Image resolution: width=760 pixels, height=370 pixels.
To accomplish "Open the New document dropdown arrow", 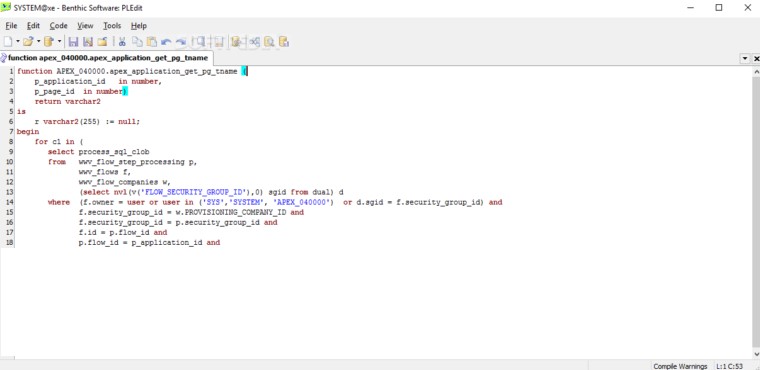I will (18, 42).
